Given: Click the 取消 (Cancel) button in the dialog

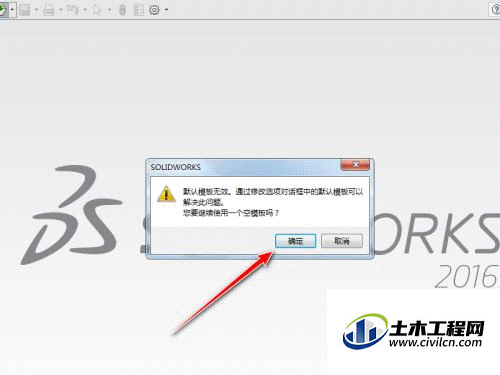Looking at the screenshot, I should (342, 241).
